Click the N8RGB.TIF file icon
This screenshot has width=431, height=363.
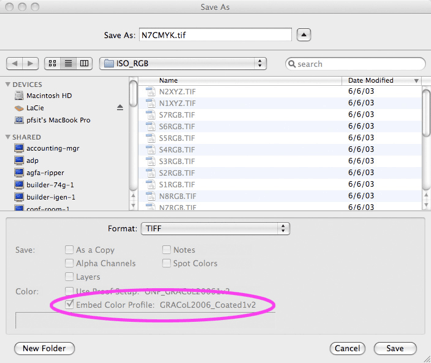click(151, 196)
